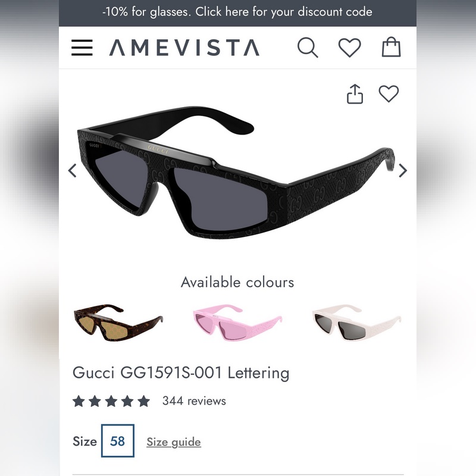Go to homepage via AMEVISTA logo
Viewport: 476px width, 476px height.
[184, 48]
